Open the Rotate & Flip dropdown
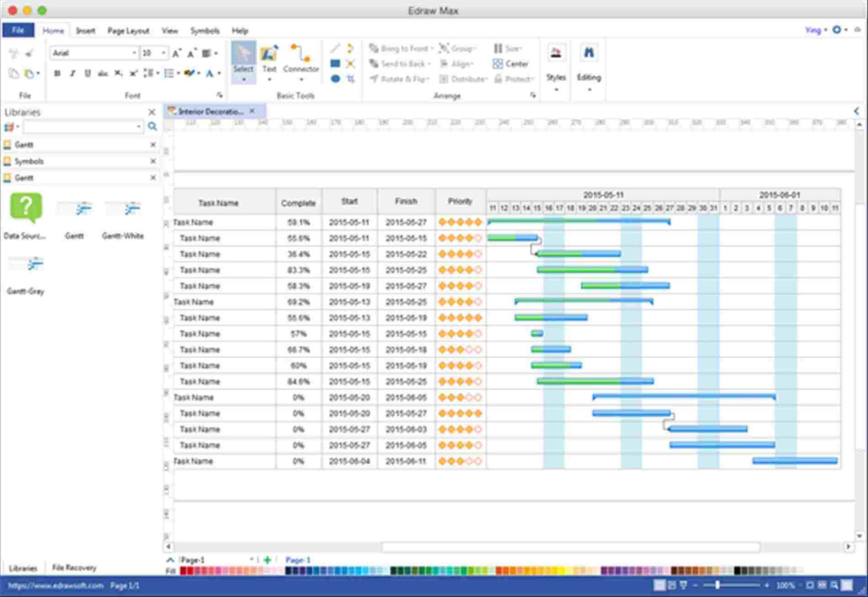 400,79
